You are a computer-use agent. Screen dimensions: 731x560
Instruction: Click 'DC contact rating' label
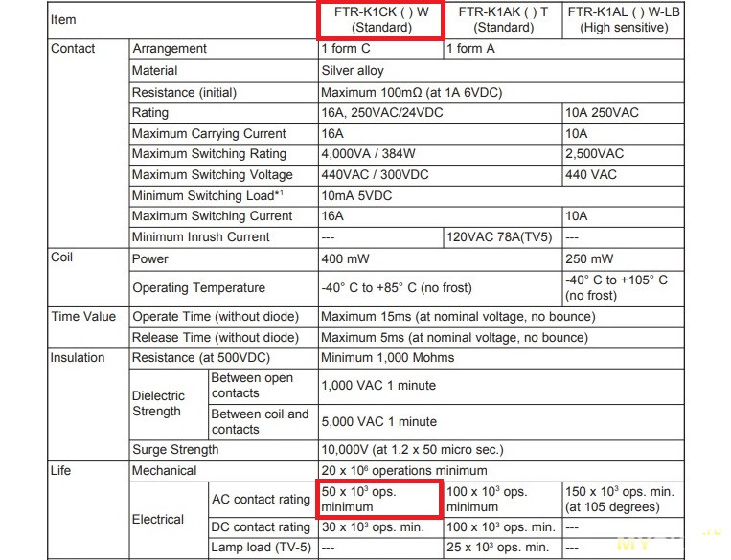tap(263, 527)
